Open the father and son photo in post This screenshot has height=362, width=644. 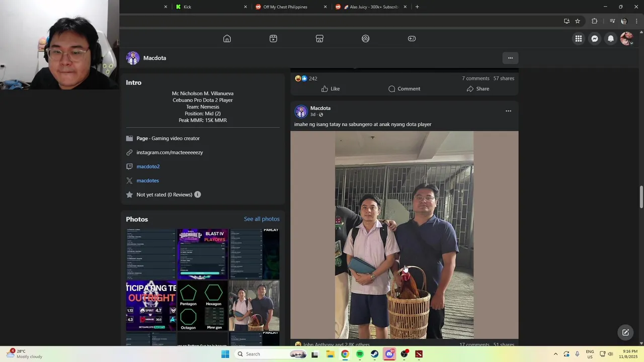point(404,235)
